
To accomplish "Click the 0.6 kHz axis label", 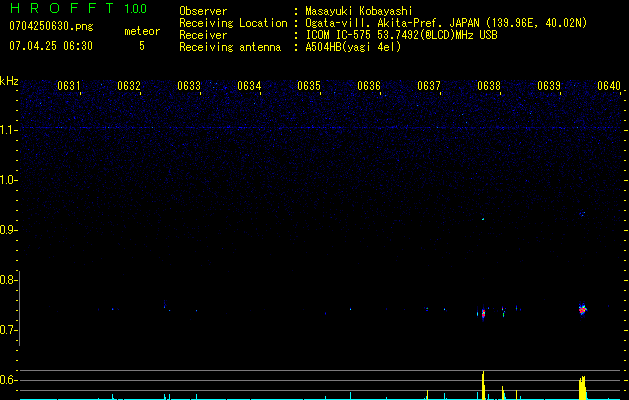I will 8,380.
